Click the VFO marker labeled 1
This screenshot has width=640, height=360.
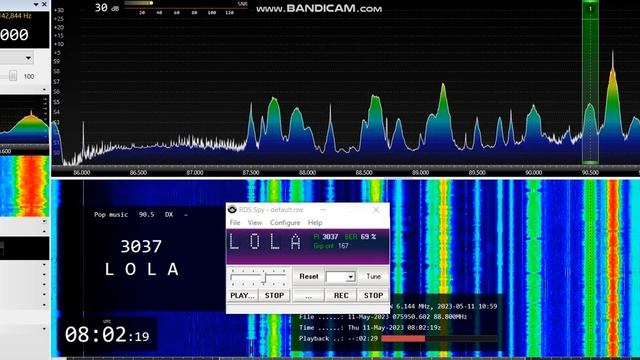coord(590,9)
